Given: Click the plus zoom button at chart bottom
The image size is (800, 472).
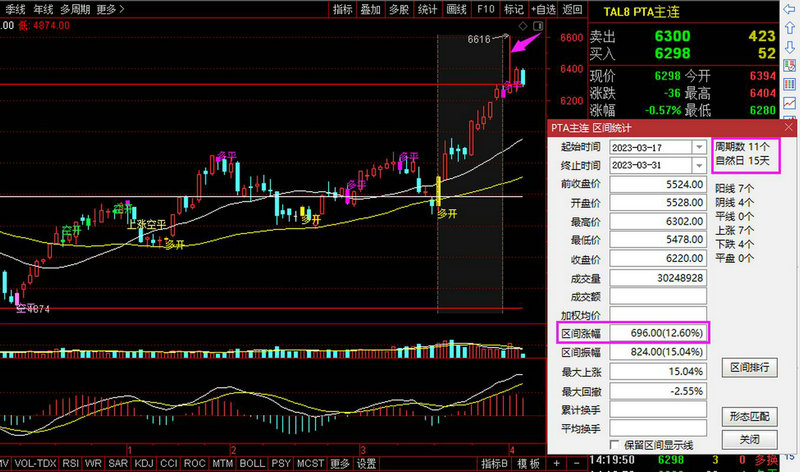Looking at the screenshot, I should pos(556,464).
